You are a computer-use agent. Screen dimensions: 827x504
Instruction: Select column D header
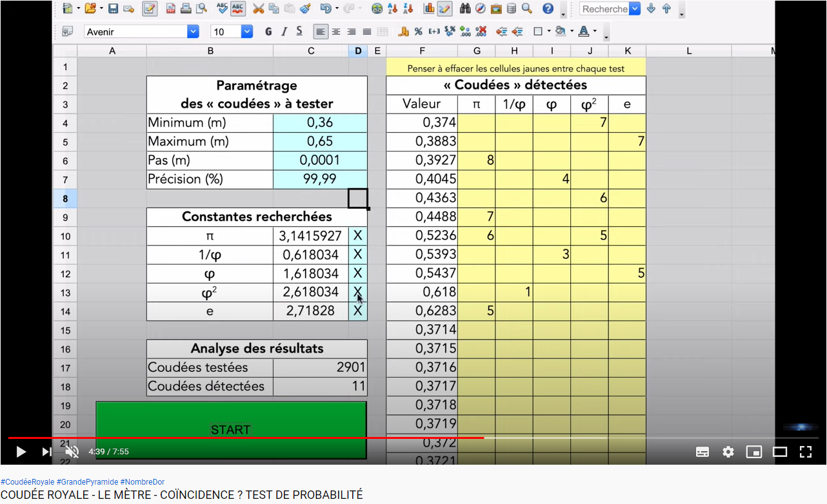coord(358,51)
